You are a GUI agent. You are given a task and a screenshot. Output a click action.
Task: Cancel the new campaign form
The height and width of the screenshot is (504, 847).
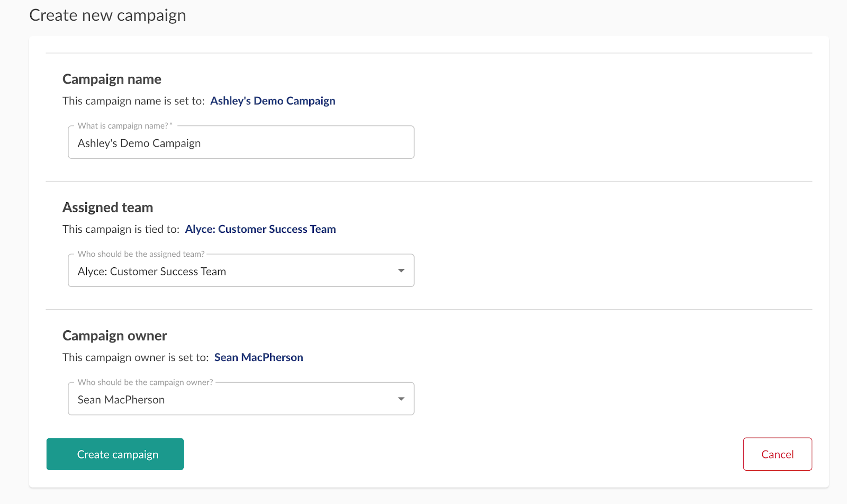tap(777, 454)
